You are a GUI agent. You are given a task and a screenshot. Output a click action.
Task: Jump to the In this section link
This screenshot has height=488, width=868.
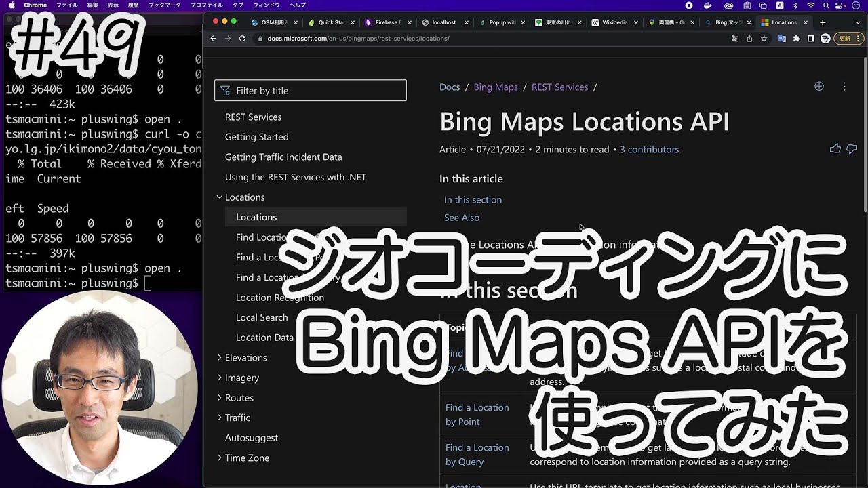473,199
